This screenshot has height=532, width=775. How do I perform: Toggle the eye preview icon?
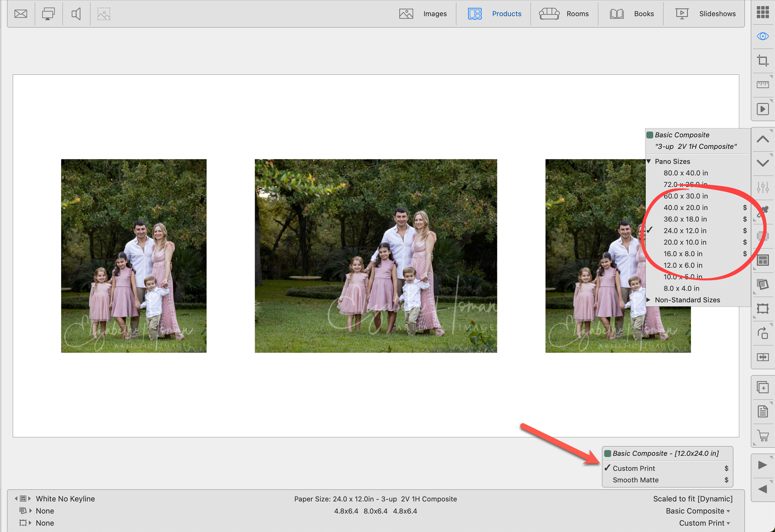[x=763, y=36]
